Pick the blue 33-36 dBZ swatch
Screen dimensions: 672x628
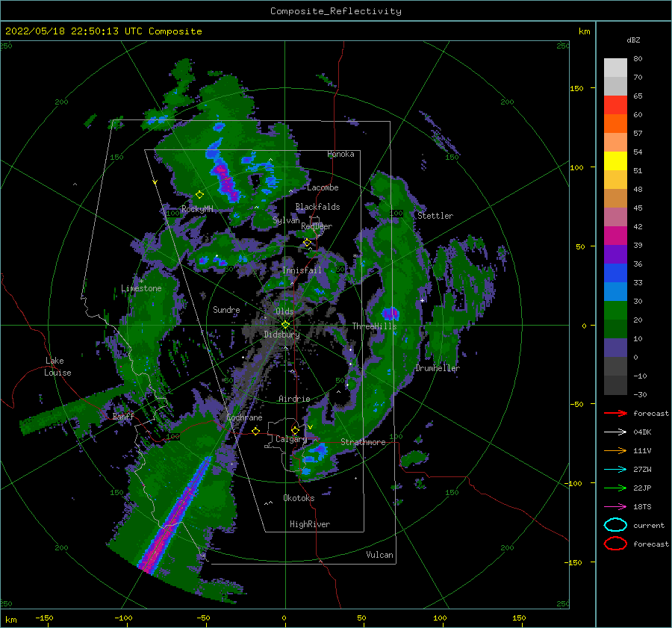tap(615, 273)
